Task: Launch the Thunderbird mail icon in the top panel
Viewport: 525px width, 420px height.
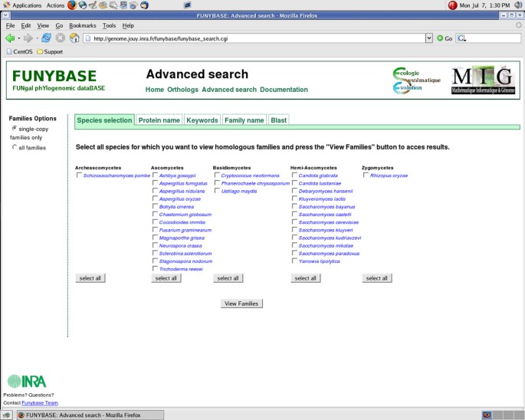Action: pos(145,5)
